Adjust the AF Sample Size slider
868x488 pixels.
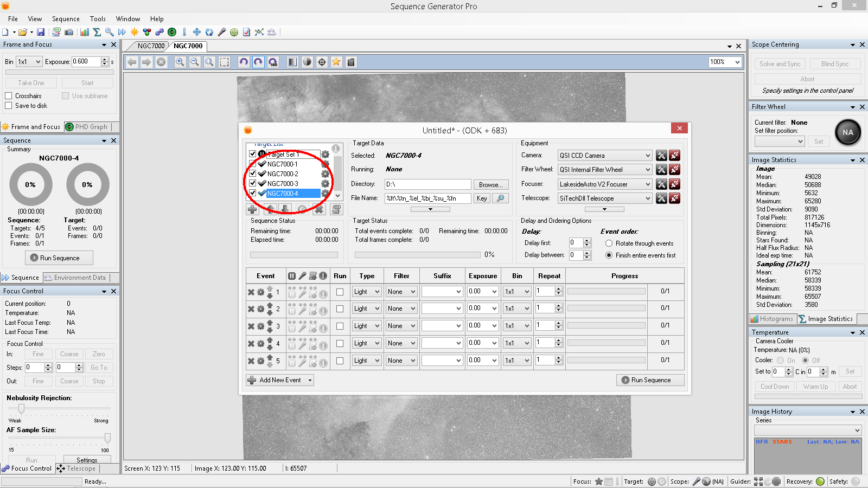pos(107,438)
